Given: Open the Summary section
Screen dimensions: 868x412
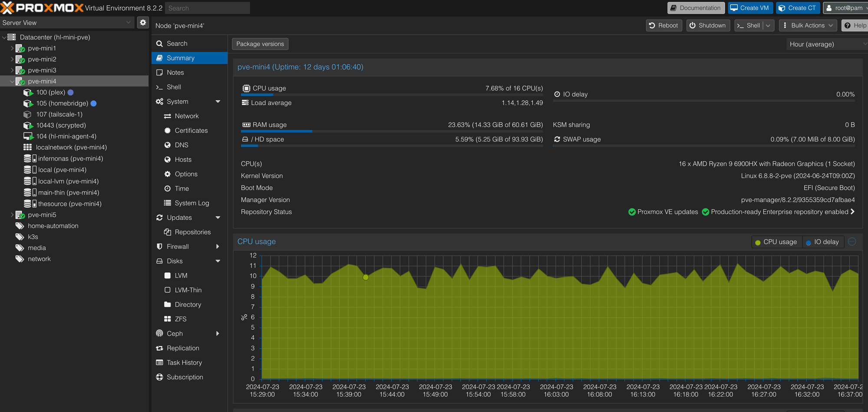Looking at the screenshot, I should 190,58.
